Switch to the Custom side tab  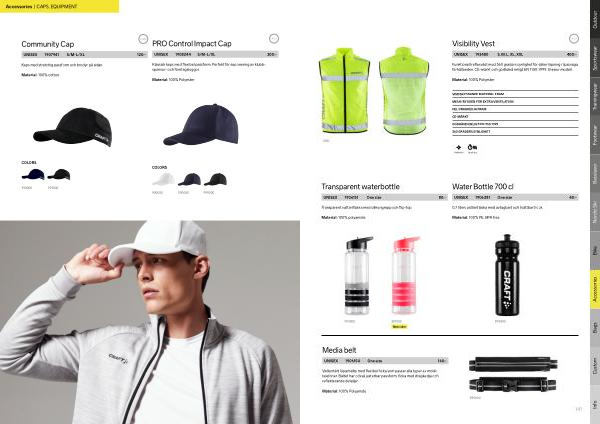pyautogui.click(x=595, y=366)
